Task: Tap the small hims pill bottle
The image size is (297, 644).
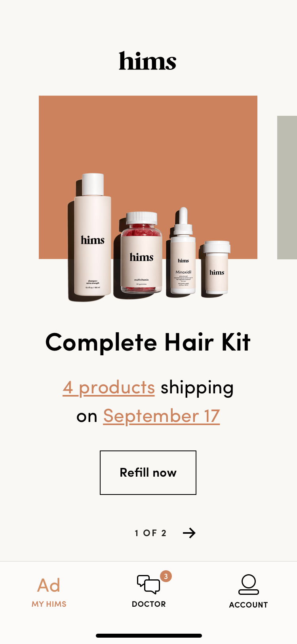Action: (217, 268)
